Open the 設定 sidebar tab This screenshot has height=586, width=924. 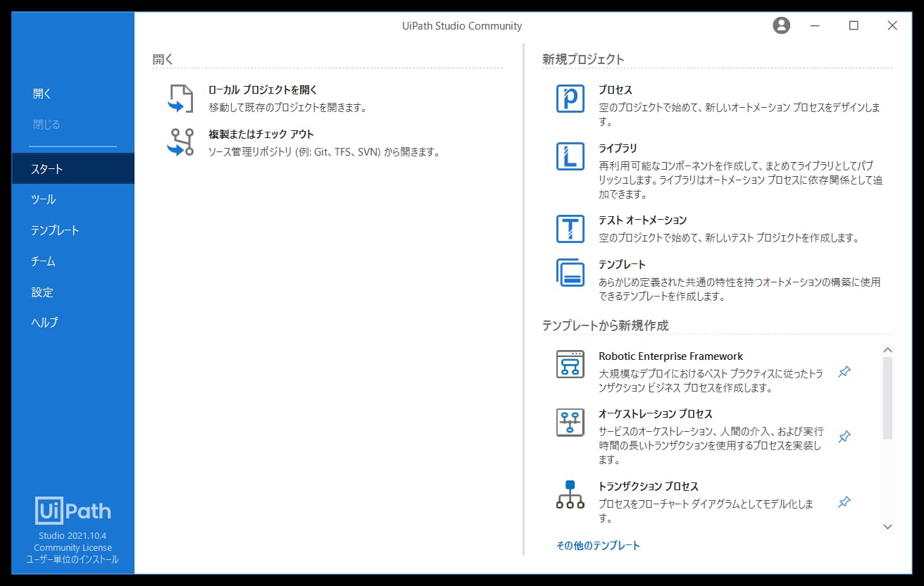click(73, 292)
